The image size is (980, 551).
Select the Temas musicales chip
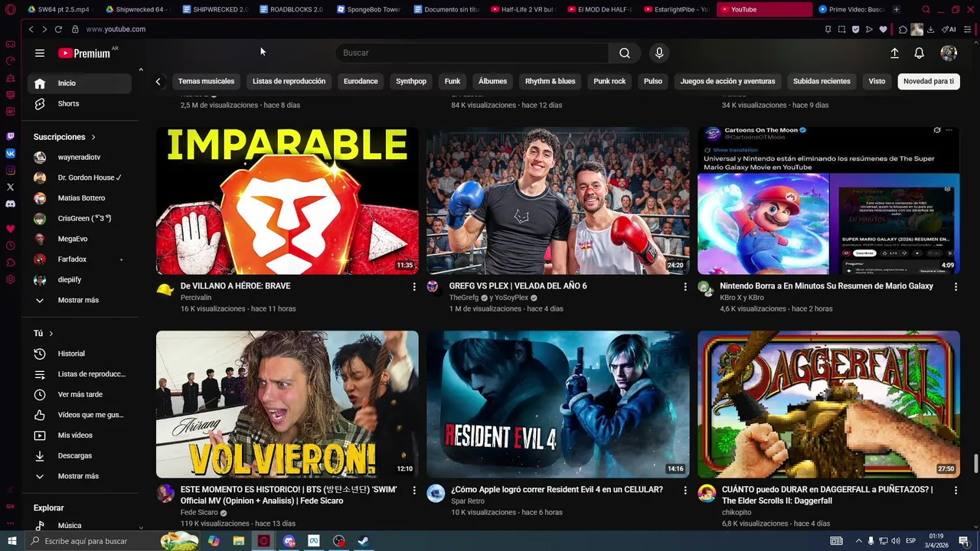click(206, 81)
